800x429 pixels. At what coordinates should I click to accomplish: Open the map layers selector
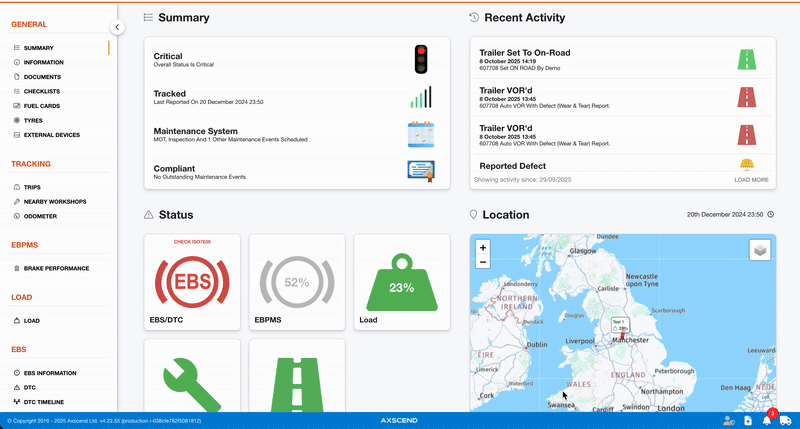click(760, 250)
